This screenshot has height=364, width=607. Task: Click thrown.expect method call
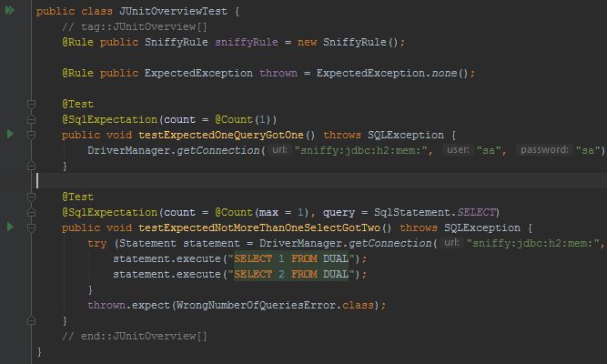(x=128, y=305)
